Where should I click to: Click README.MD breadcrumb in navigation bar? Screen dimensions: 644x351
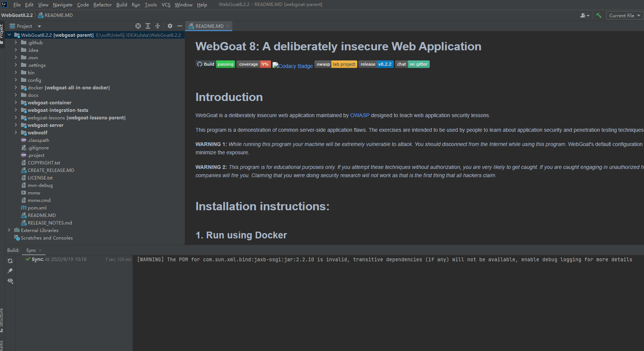click(x=56, y=15)
